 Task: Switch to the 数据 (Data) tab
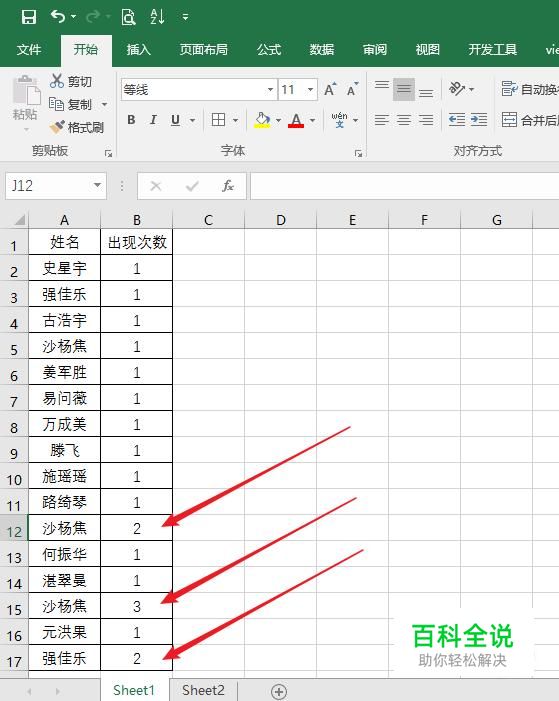[322, 49]
